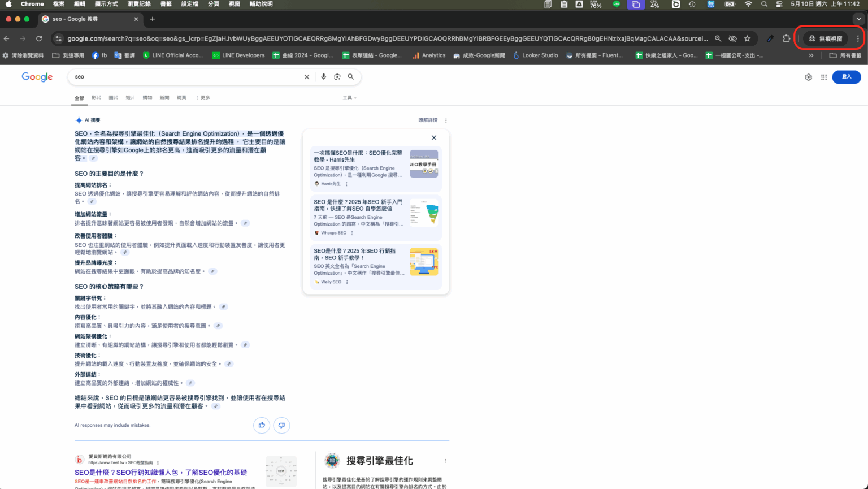Screen dimensions: 868x489
Task: Open Google Lens image search icon
Action: coord(337,77)
